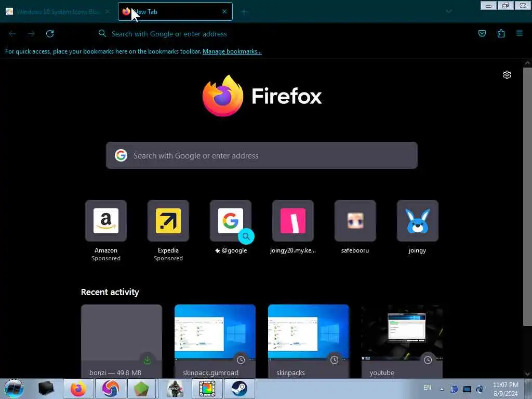Click the page vertical scrollbar thumb
The width and height of the screenshot is (532, 399).
(527, 197)
